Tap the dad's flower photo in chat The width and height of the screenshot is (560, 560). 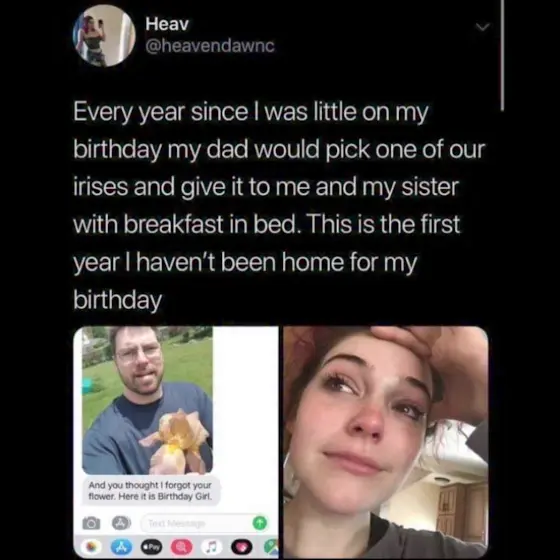(x=148, y=400)
